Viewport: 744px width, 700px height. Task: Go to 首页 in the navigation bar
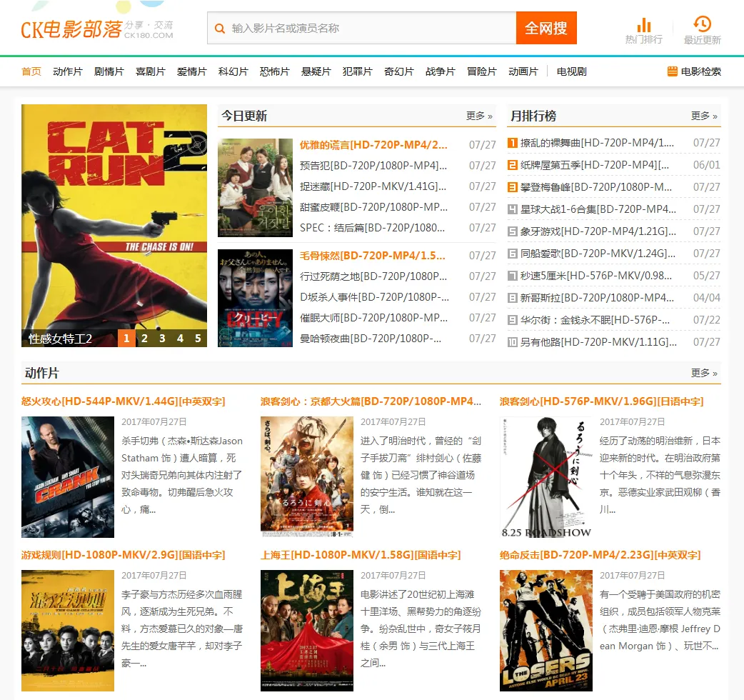pyautogui.click(x=31, y=71)
